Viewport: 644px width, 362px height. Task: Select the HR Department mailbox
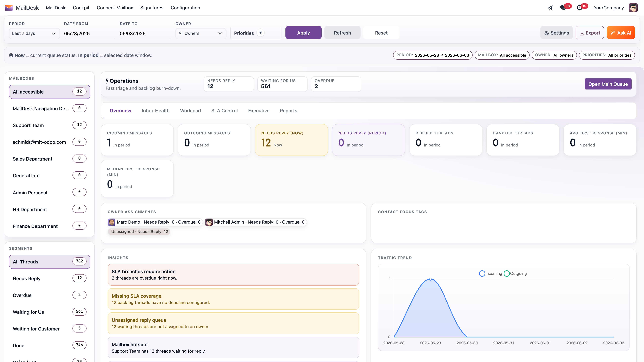point(49,209)
